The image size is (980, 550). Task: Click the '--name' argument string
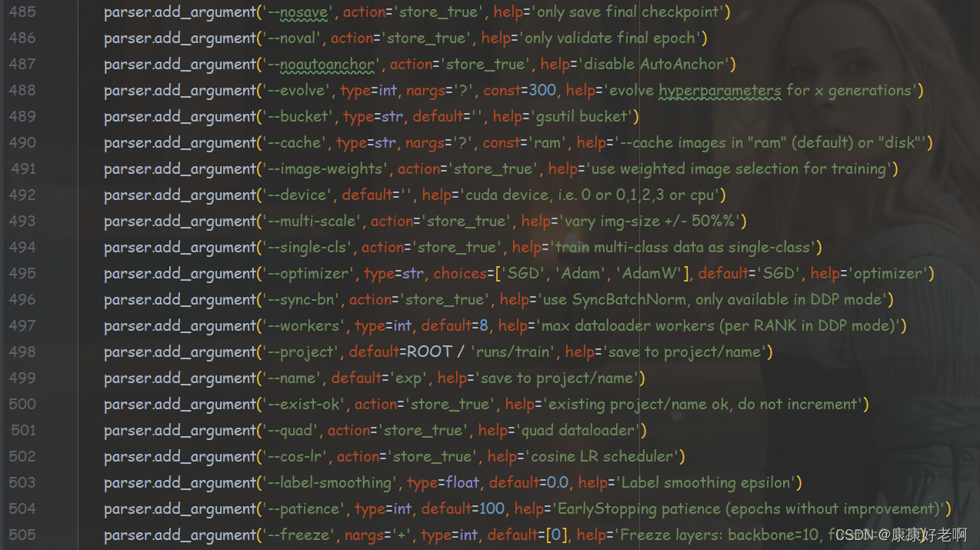[x=292, y=378]
